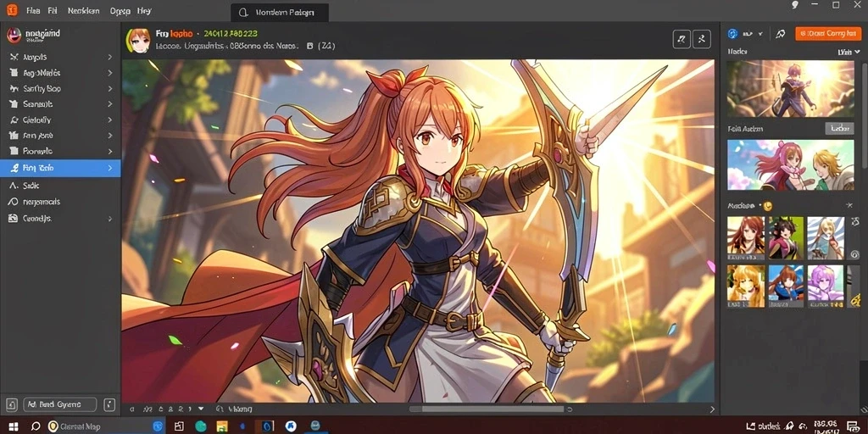This screenshot has height=434, width=868.
Task: Open the first menu in the top menu bar
Action: (x=33, y=10)
